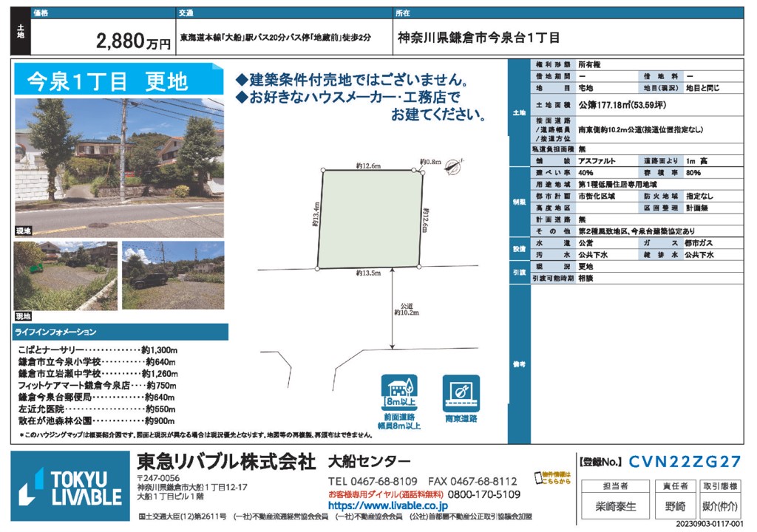Click the 制限 section label in the table
757x532 pixels.
[518, 201]
